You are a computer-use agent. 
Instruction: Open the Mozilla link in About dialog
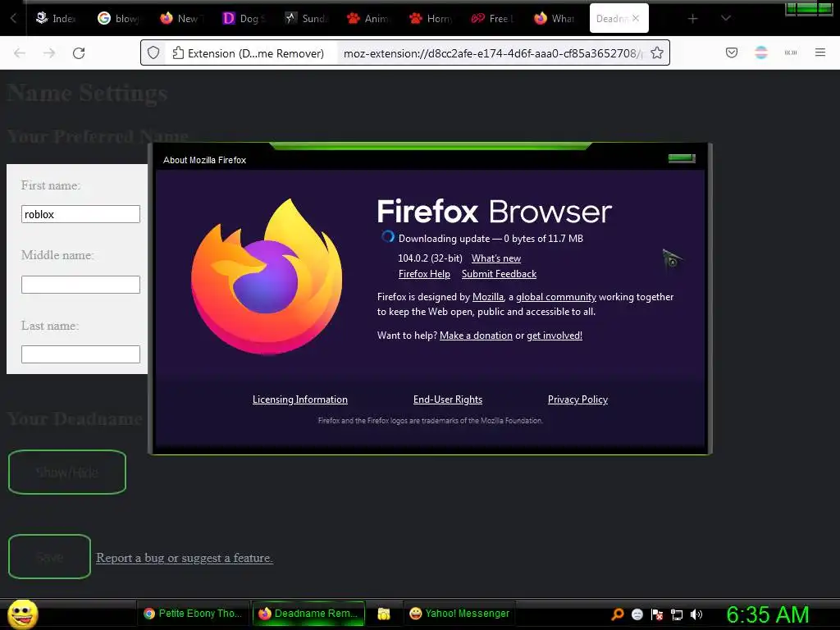(487, 297)
